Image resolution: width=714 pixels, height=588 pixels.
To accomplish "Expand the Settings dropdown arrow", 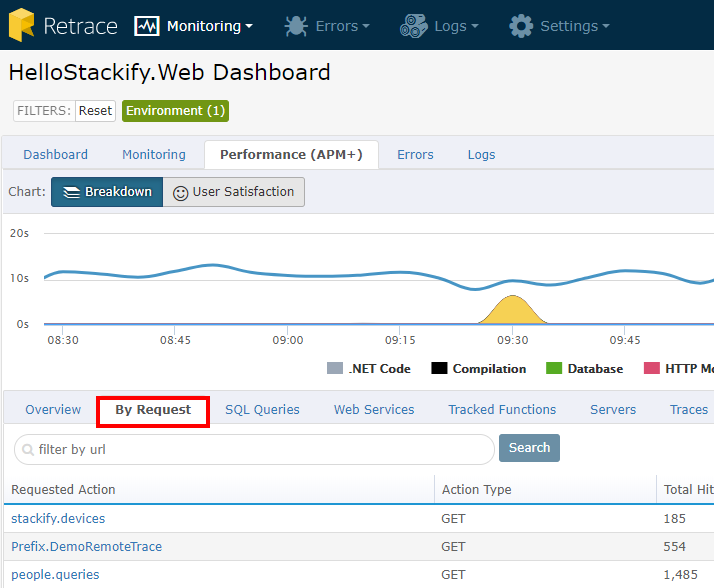I will tap(605, 27).
